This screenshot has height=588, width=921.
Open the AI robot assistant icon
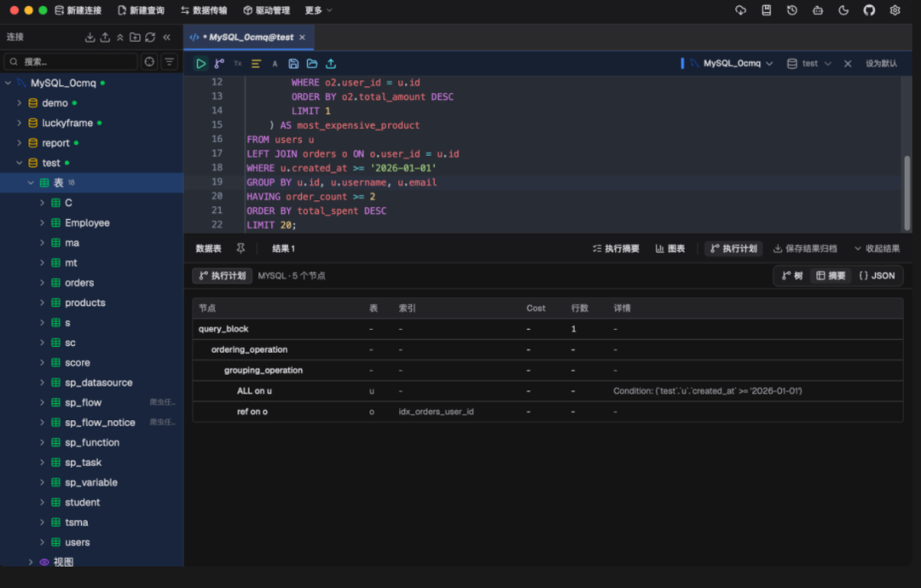[x=818, y=10]
